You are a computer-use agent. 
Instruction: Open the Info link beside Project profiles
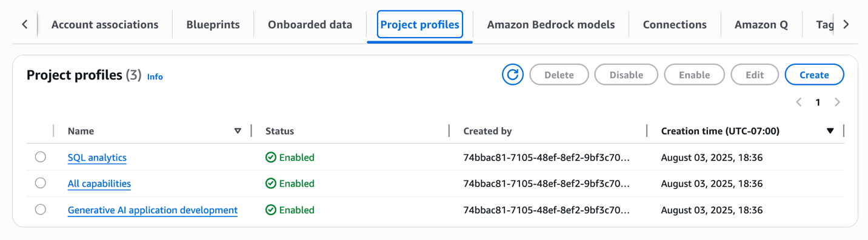pos(155,77)
